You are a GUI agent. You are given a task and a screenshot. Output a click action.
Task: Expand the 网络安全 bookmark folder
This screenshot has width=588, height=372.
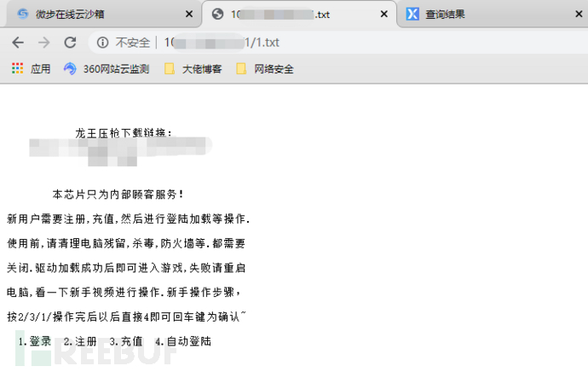(265, 69)
